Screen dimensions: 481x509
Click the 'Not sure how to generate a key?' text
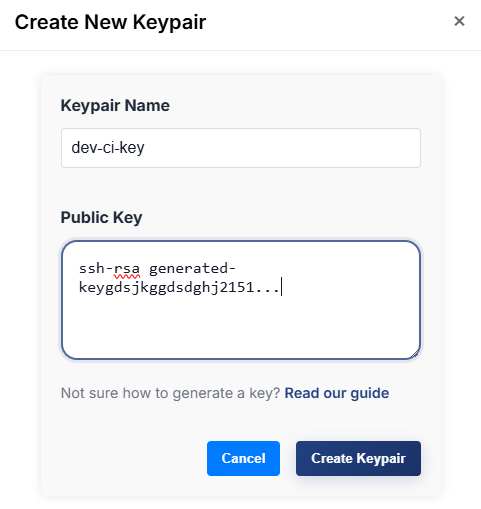click(x=170, y=393)
